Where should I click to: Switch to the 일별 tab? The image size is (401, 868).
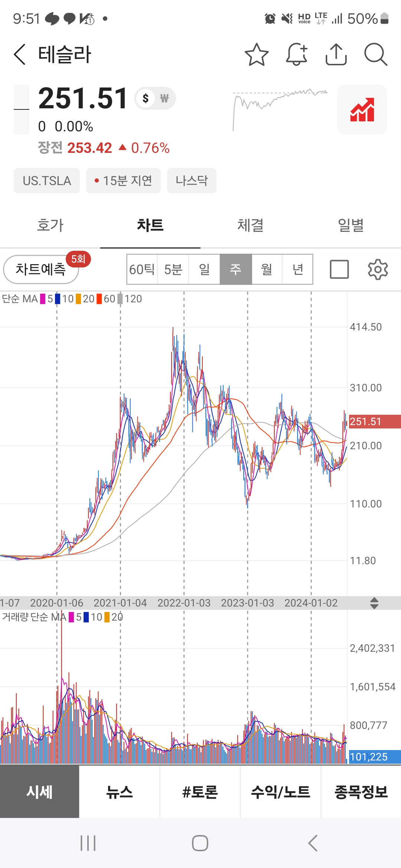pyautogui.click(x=351, y=225)
